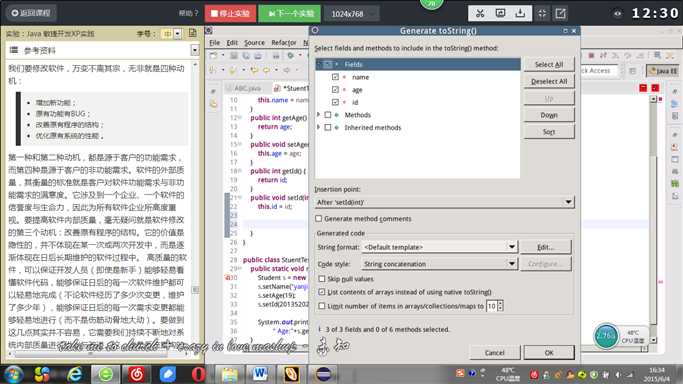Select the Fields tree row

(x=418, y=64)
